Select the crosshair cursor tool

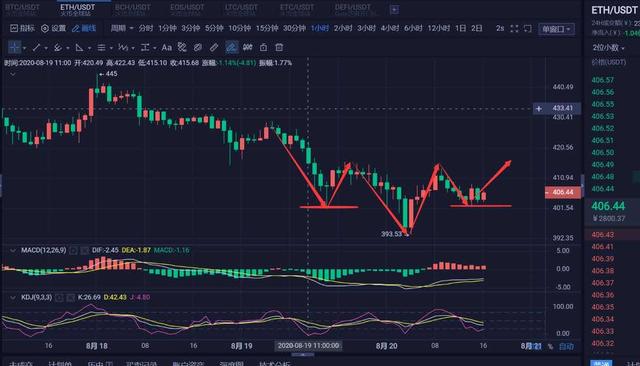[14, 47]
